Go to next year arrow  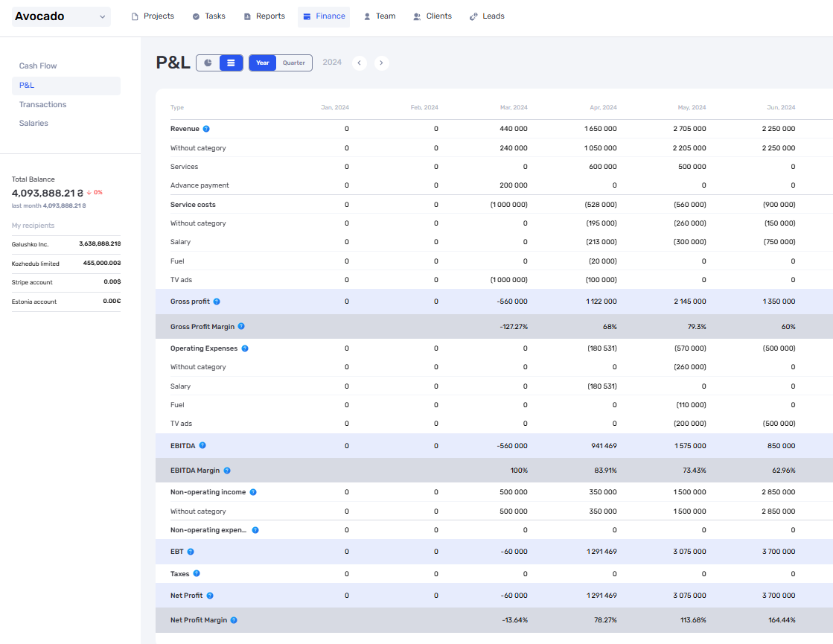(x=381, y=63)
